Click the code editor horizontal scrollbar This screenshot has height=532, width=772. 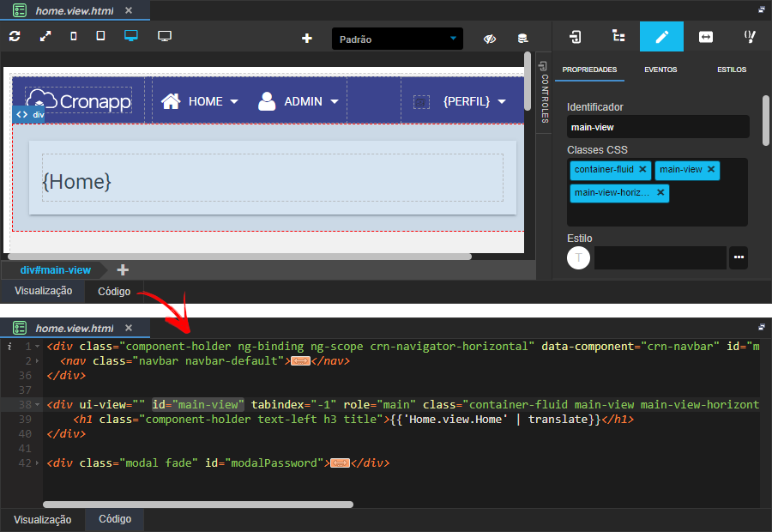click(198, 505)
